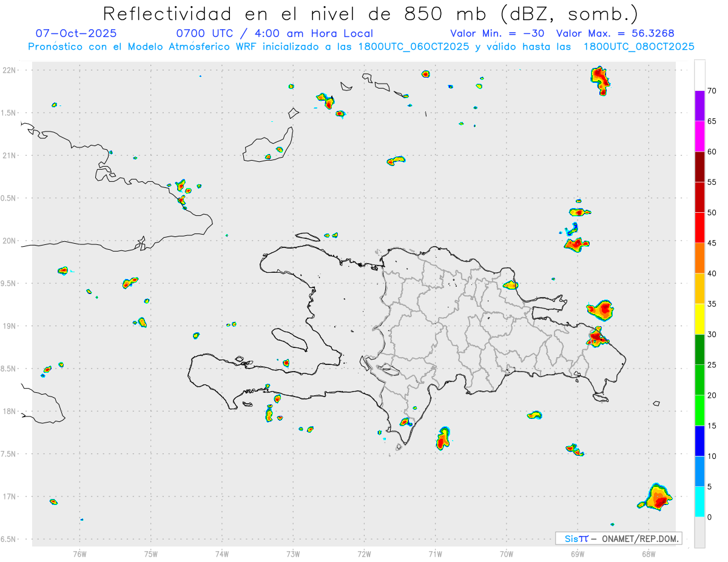The image size is (728, 562).
Task: Click the dark green 25-30 dBZ scale segment
Action: [699, 350]
